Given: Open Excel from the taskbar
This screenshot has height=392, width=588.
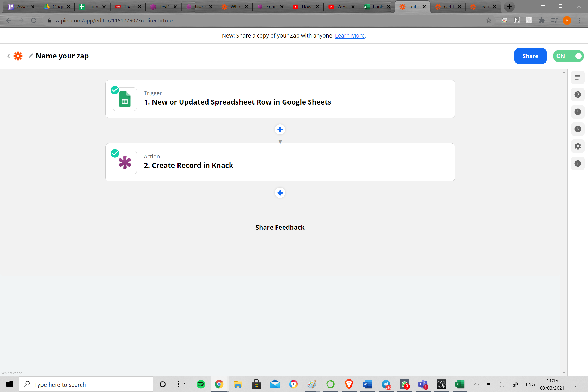Looking at the screenshot, I should tap(460, 384).
